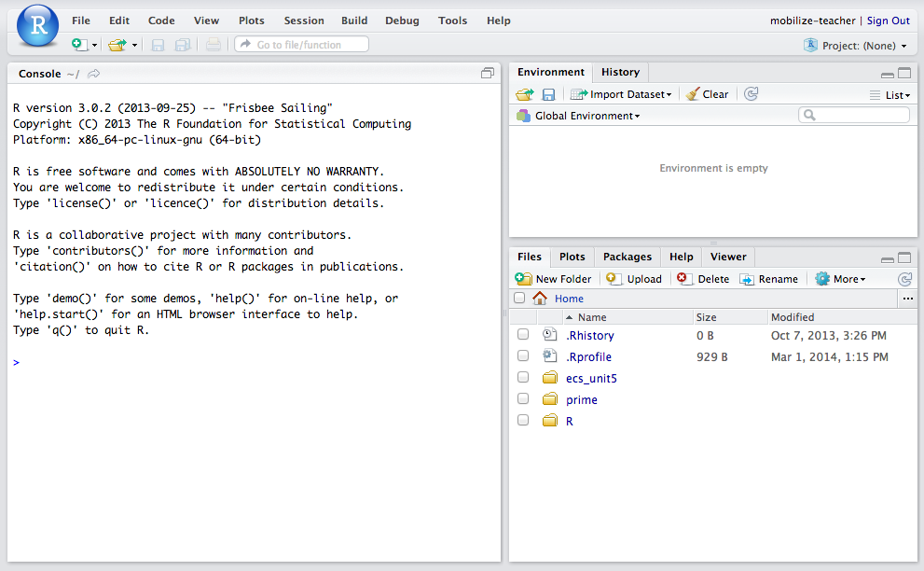Refresh the Environment pane

(752, 94)
